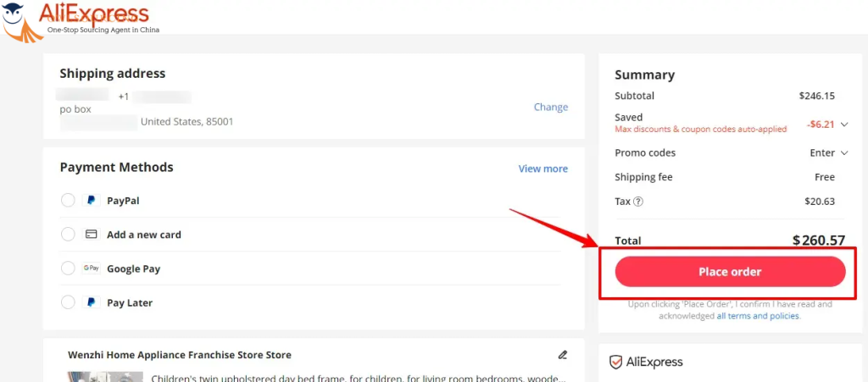Screen dimensions: 868x382
Task: Expand Promo codes Enter dropdown
Action: point(828,153)
